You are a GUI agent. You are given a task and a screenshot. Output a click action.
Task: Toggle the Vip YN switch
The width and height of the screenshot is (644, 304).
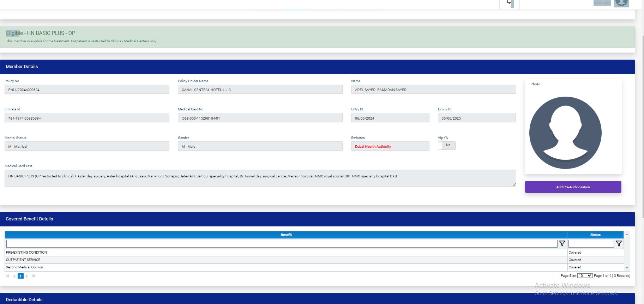[x=446, y=145]
